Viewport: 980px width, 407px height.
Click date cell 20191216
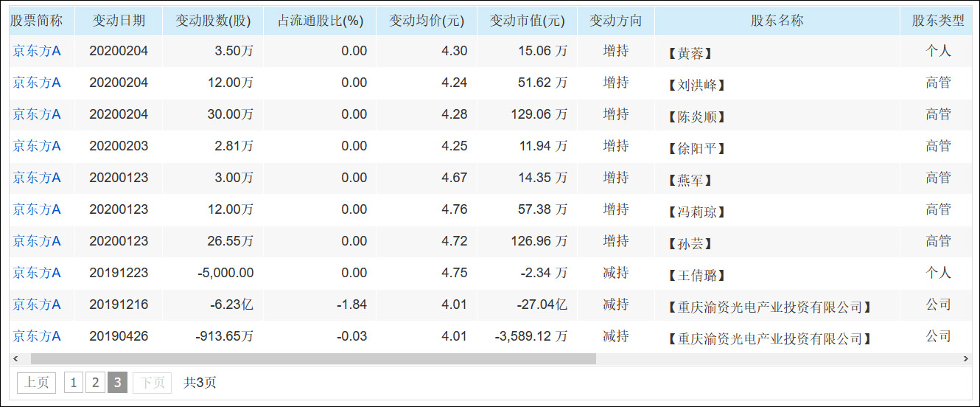119,305
